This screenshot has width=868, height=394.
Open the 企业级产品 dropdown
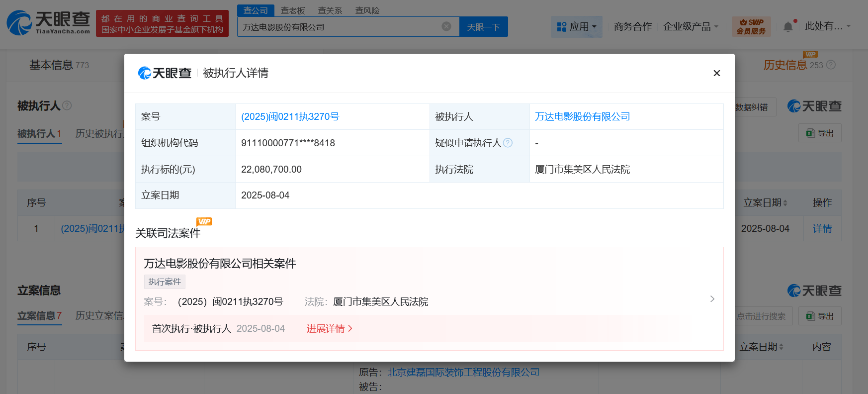tap(691, 27)
